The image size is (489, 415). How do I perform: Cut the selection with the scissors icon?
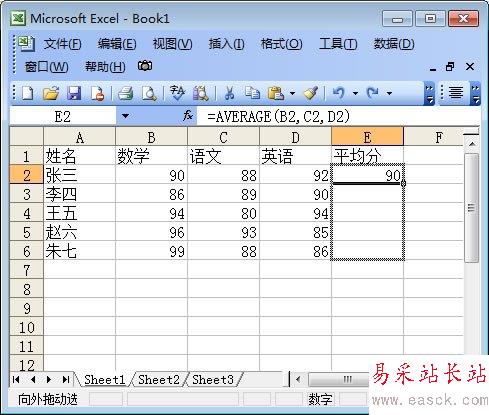click(x=229, y=93)
